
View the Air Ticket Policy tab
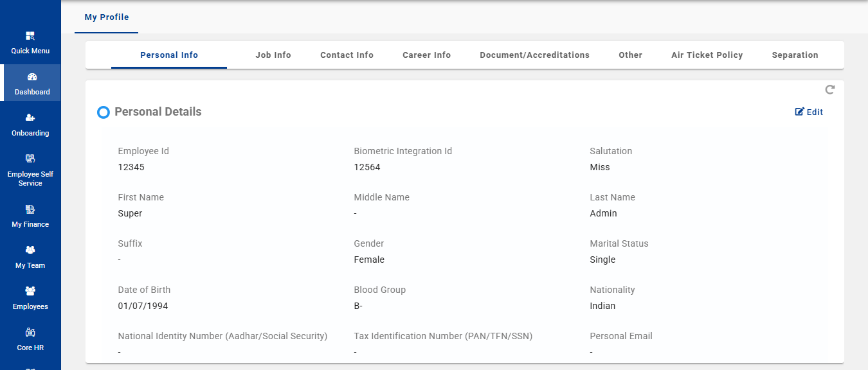(x=707, y=55)
